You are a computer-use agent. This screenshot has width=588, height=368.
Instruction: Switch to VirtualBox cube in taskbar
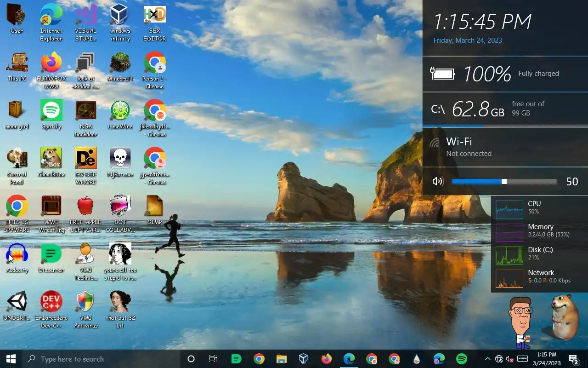(303, 359)
